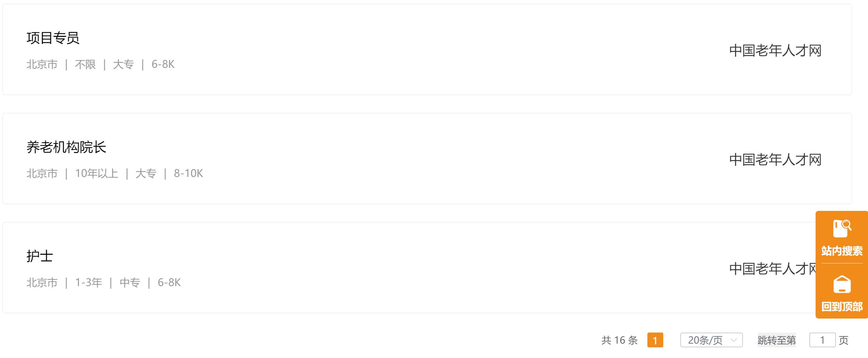
Task: Click 10年以上 experience on 养老机构院长 card
Action: point(97,174)
